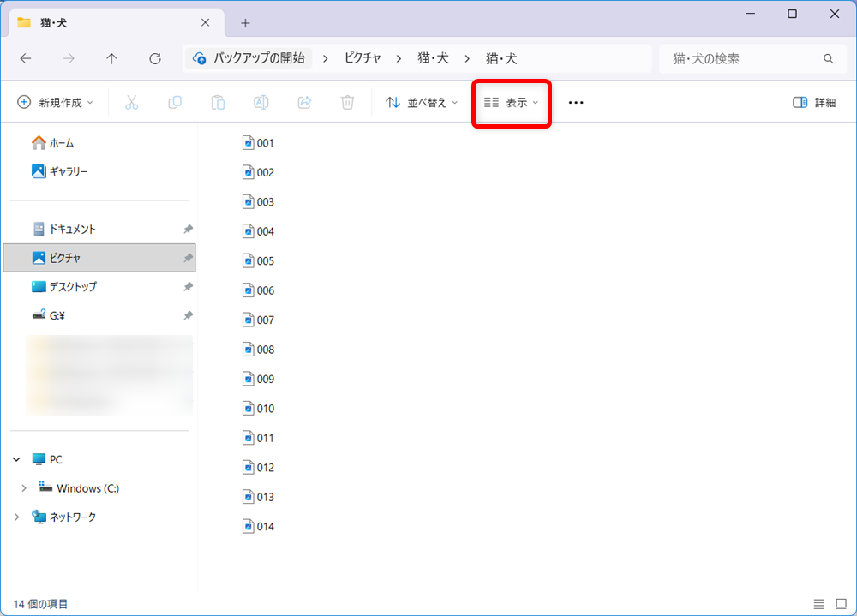Open the 表示 view dropdown

(x=511, y=102)
